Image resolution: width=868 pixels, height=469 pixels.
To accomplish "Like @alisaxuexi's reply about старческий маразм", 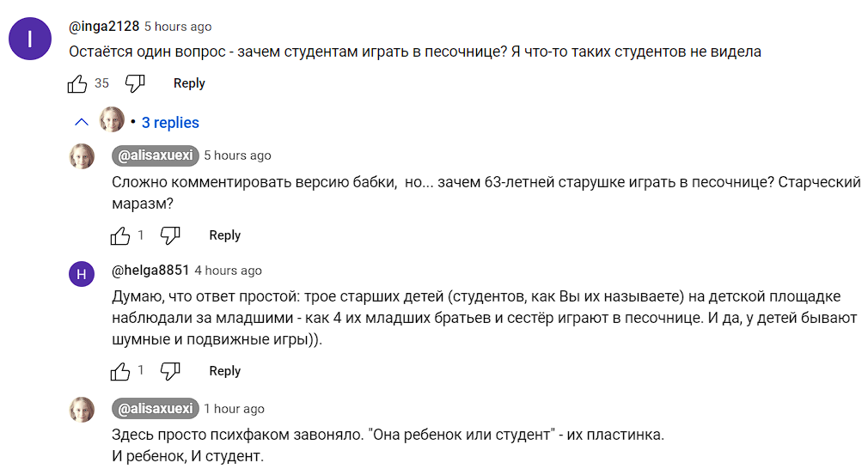I will [120, 235].
